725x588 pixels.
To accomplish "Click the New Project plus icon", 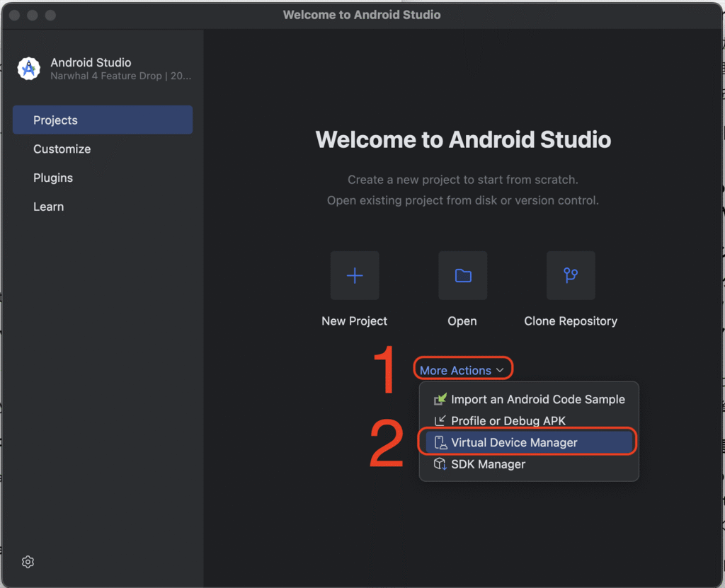I will pos(355,275).
